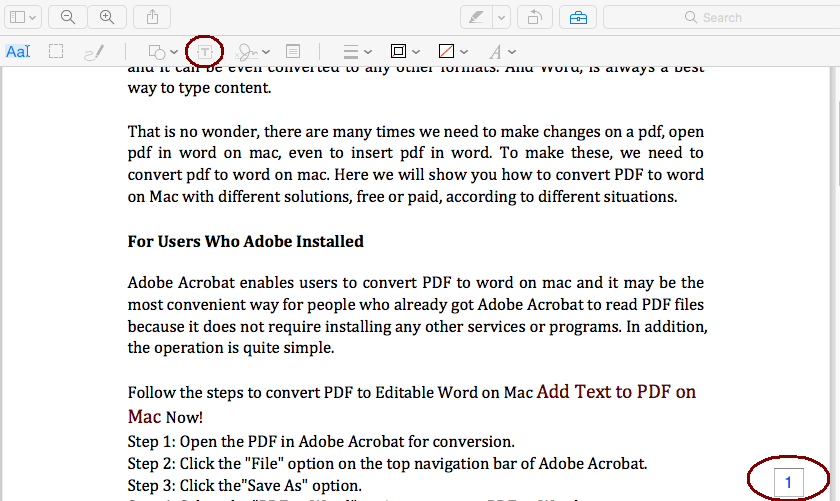This screenshot has width=840, height=501.
Task: Toggle the Markup toolbox button
Action: click(x=578, y=18)
